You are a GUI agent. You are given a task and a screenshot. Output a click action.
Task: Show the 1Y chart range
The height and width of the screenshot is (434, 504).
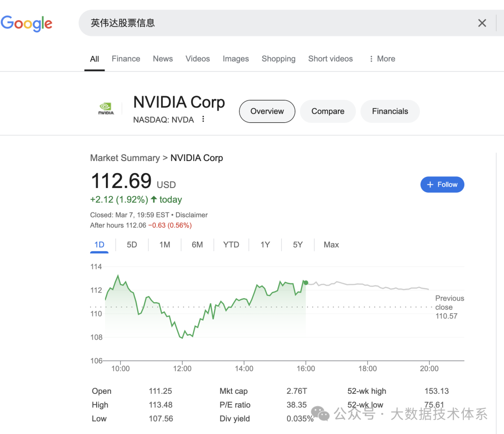[265, 245]
